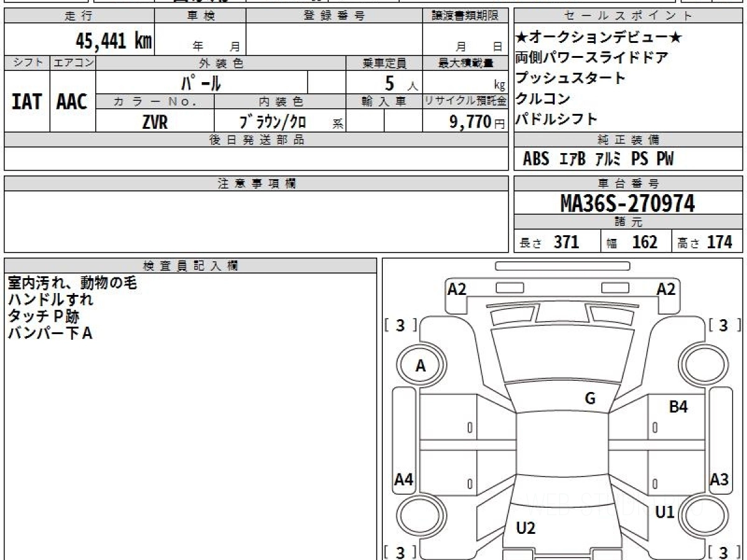This screenshot has height=560, width=747.
Task: Select the ZVR color number value
Action: (x=154, y=122)
